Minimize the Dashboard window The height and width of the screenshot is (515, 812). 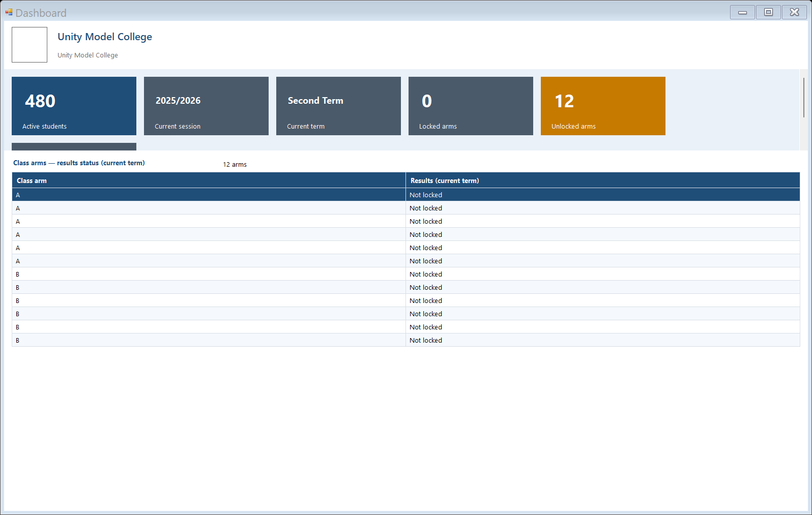tap(742, 12)
